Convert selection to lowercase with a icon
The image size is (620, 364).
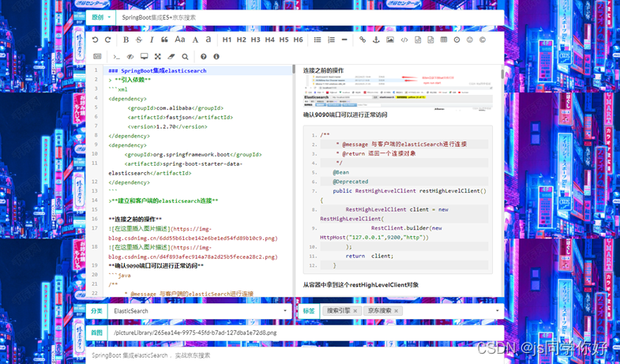(x=209, y=39)
